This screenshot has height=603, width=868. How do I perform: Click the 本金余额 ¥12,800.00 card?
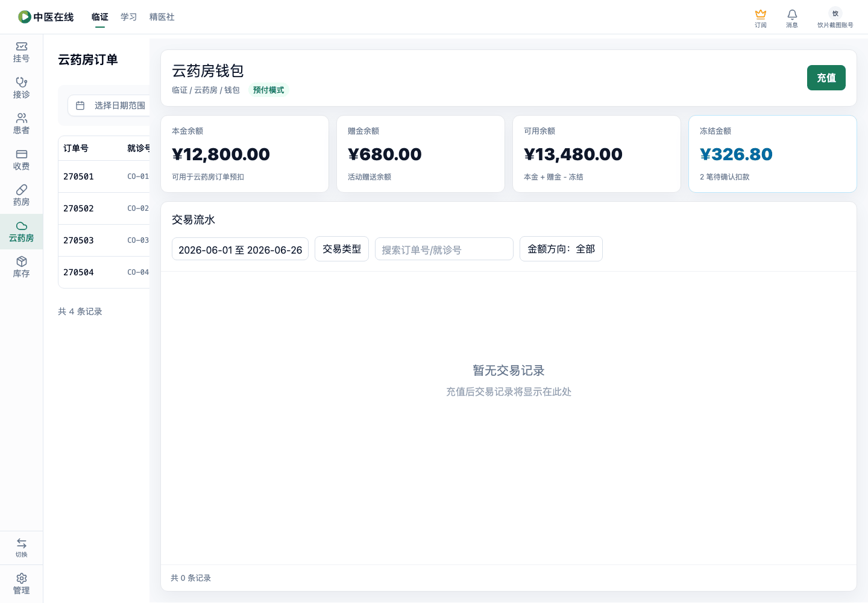click(245, 154)
